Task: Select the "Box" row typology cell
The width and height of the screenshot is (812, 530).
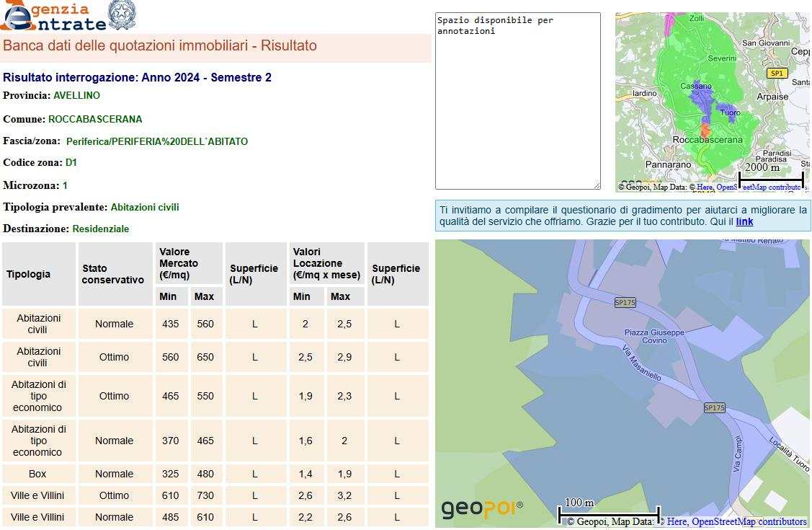Action: coord(37,474)
